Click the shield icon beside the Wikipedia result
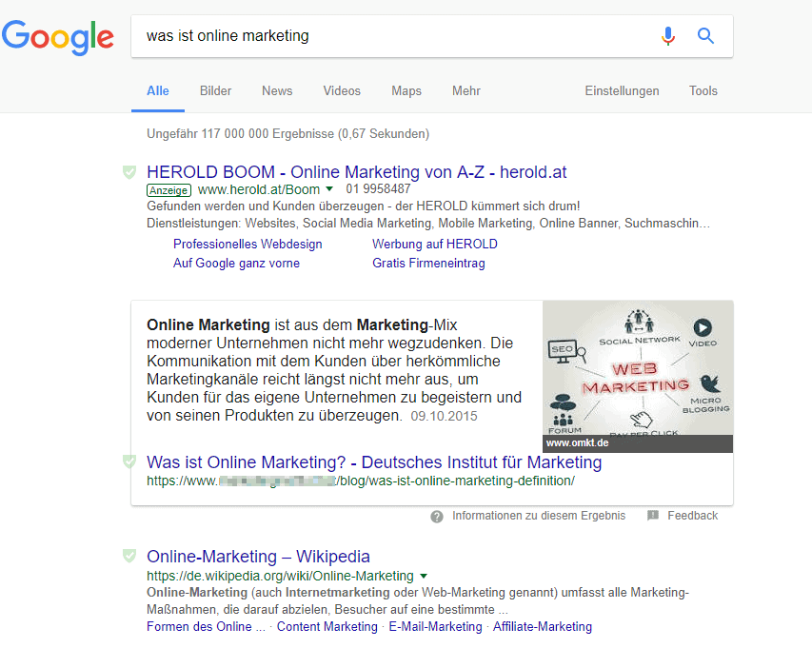The height and width of the screenshot is (648, 812). pos(129,556)
